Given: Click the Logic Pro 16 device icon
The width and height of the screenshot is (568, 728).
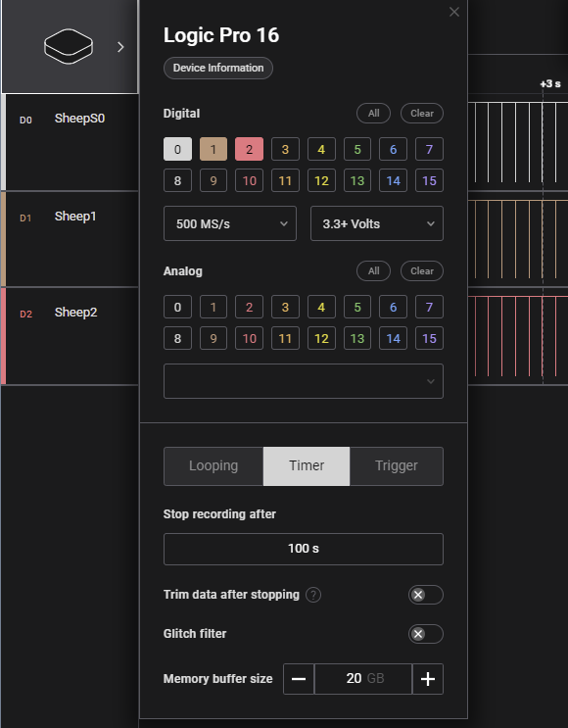Looking at the screenshot, I should coord(69,46).
